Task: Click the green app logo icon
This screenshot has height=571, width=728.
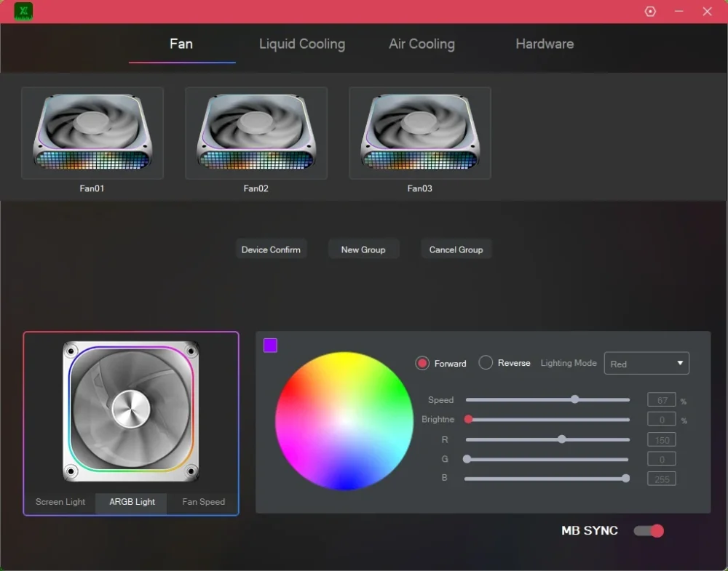Action: pos(23,11)
